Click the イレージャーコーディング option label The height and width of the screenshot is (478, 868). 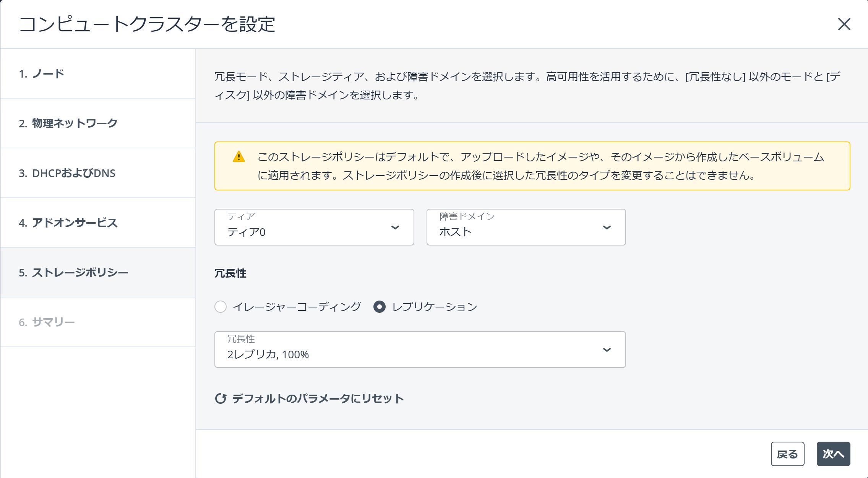click(x=297, y=307)
